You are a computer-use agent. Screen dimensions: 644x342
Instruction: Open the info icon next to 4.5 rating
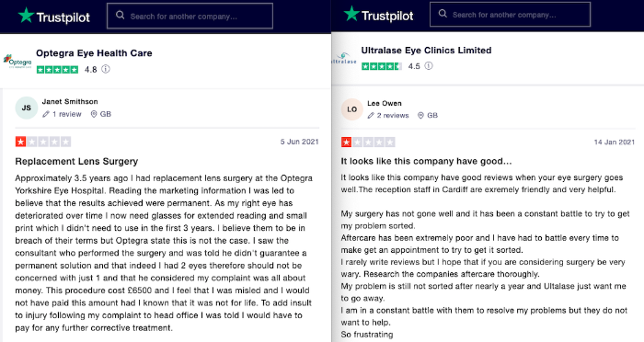tap(429, 65)
